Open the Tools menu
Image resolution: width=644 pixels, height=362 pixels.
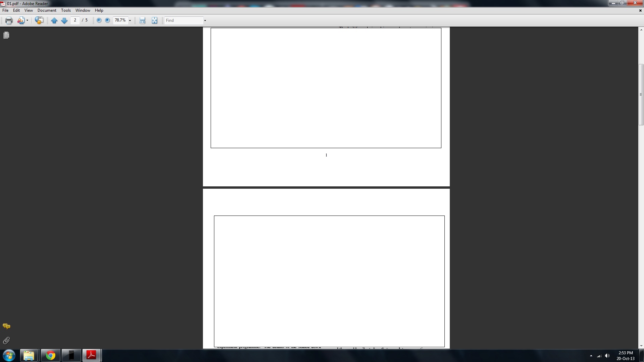pyautogui.click(x=66, y=10)
